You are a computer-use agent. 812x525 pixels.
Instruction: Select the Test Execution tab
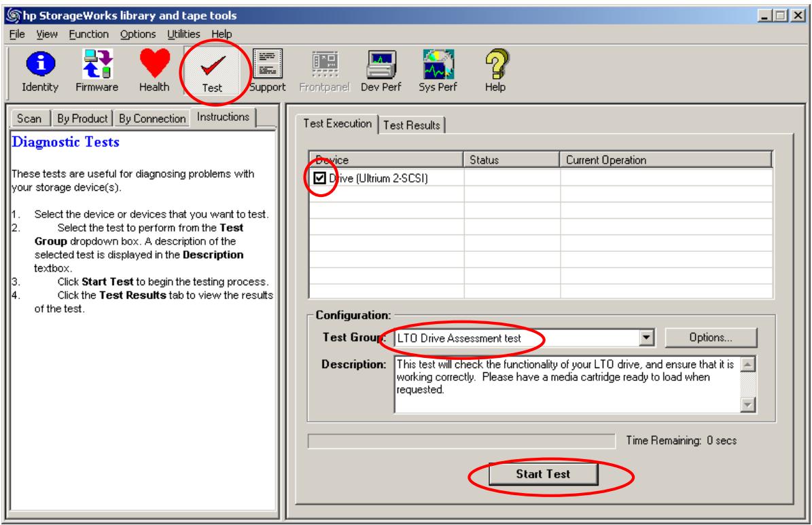point(338,124)
